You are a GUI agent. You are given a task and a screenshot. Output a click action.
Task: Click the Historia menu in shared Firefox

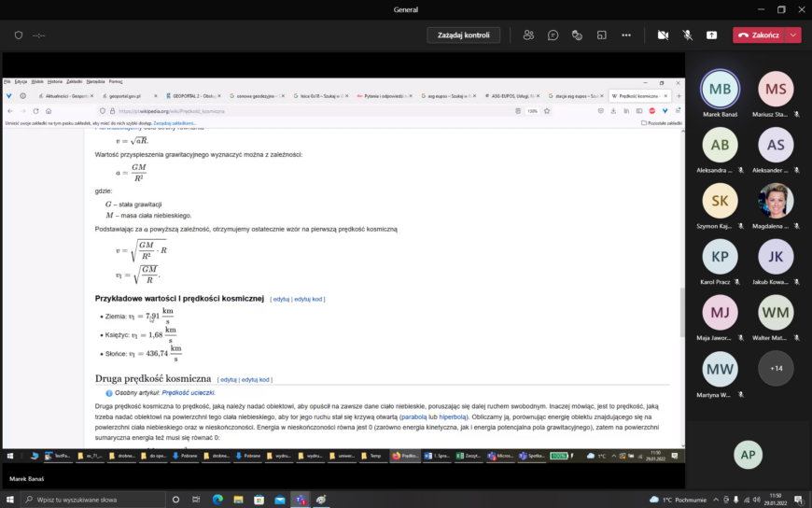tap(54, 81)
